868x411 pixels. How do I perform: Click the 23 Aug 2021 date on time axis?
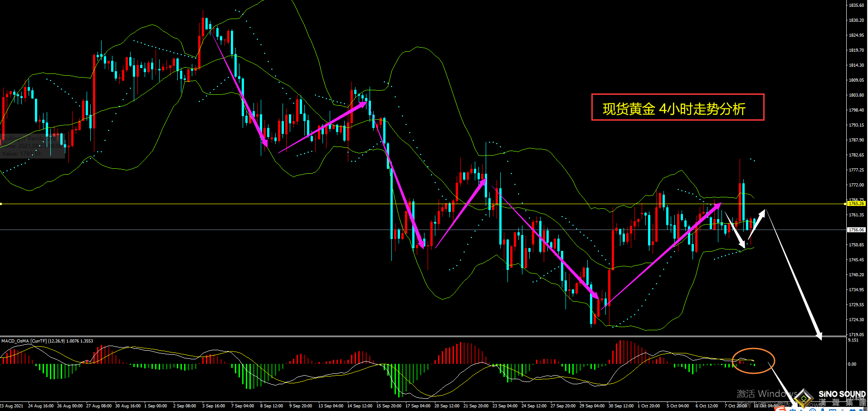12,406
